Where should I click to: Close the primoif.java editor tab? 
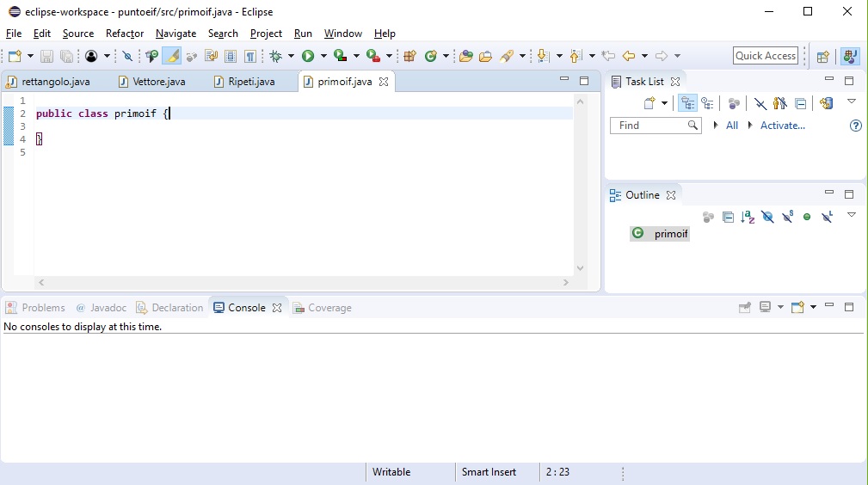pos(384,82)
